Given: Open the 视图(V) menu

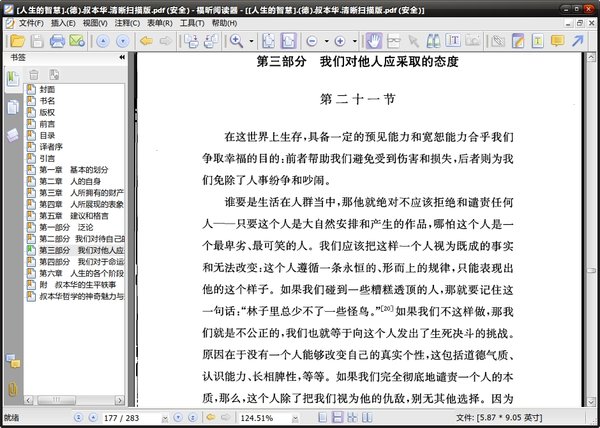Looking at the screenshot, I should pos(94,22).
